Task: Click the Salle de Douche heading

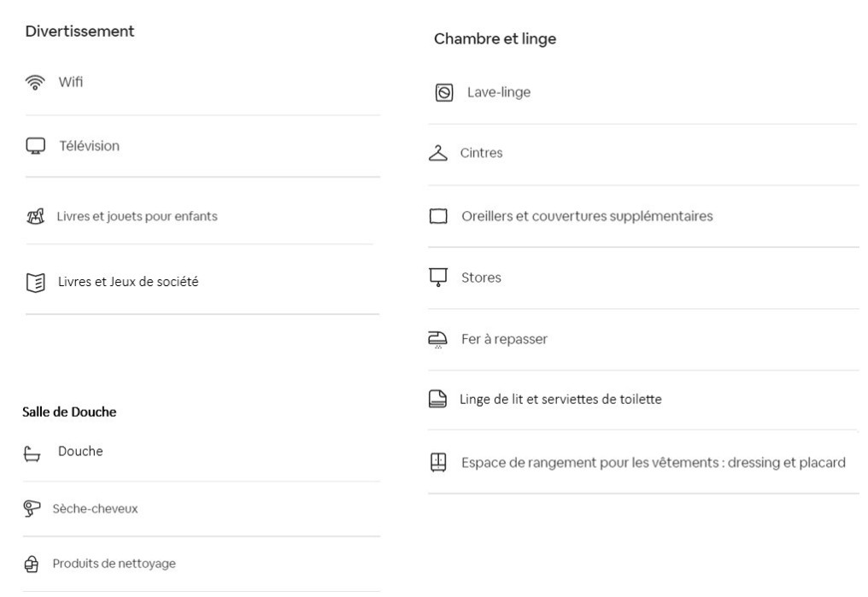Action: [68, 412]
